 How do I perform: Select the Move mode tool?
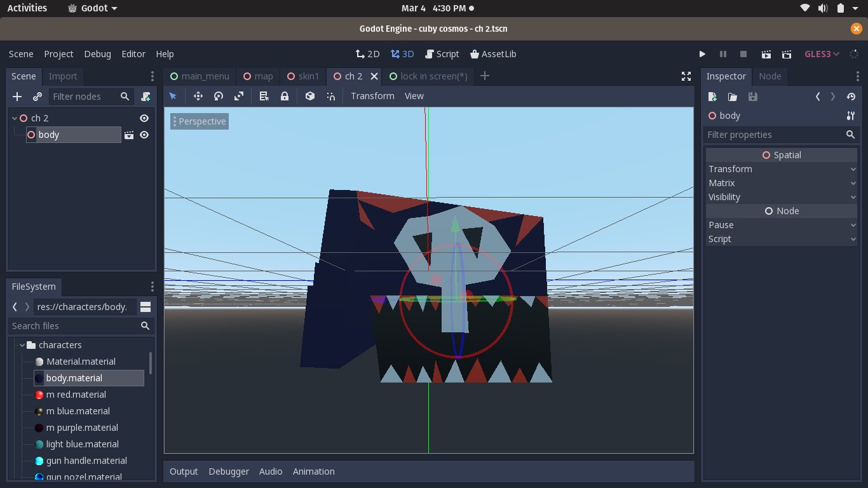click(x=198, y=96)
